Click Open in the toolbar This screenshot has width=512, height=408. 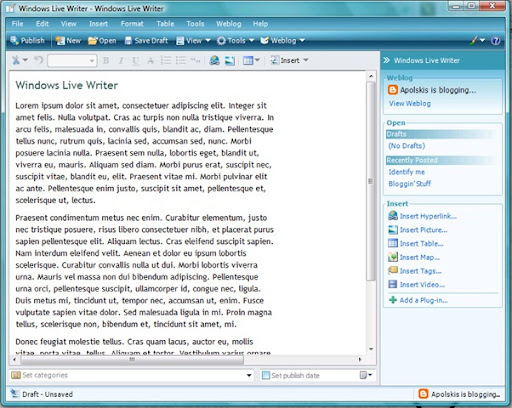click(x=102, y=41)
